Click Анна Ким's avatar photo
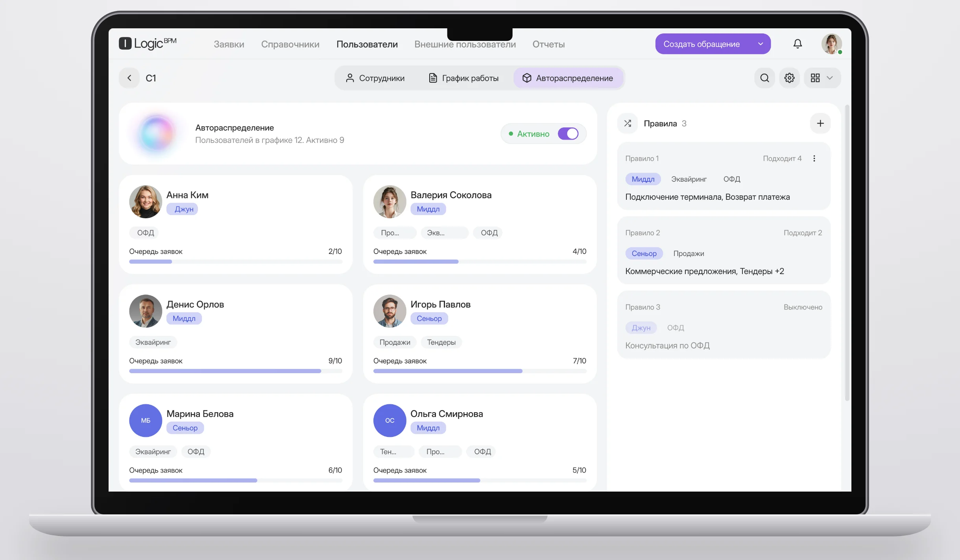Image resolution: width=960 pixels, height=560 pixels. click(146, 202)
